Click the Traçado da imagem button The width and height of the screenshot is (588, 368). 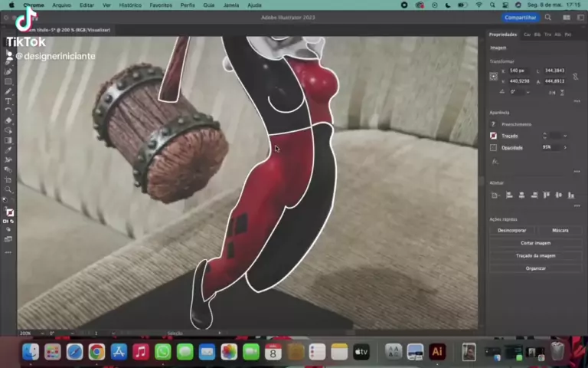(x=535, y=256)
